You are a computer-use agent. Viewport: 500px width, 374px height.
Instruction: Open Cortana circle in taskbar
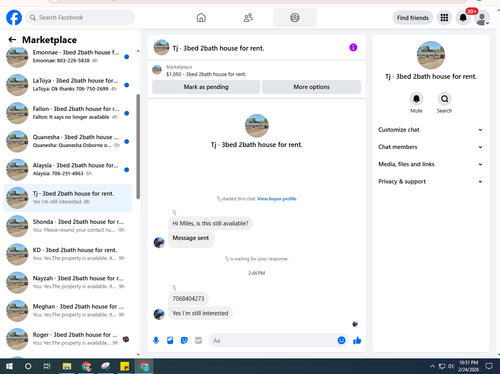point(28,366)
